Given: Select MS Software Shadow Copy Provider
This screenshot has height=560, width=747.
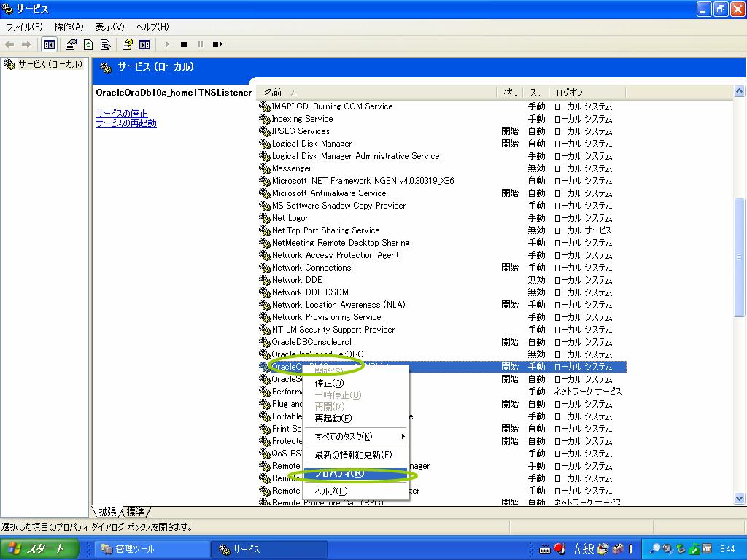Looking at the screenshot, I should point(338,205).
